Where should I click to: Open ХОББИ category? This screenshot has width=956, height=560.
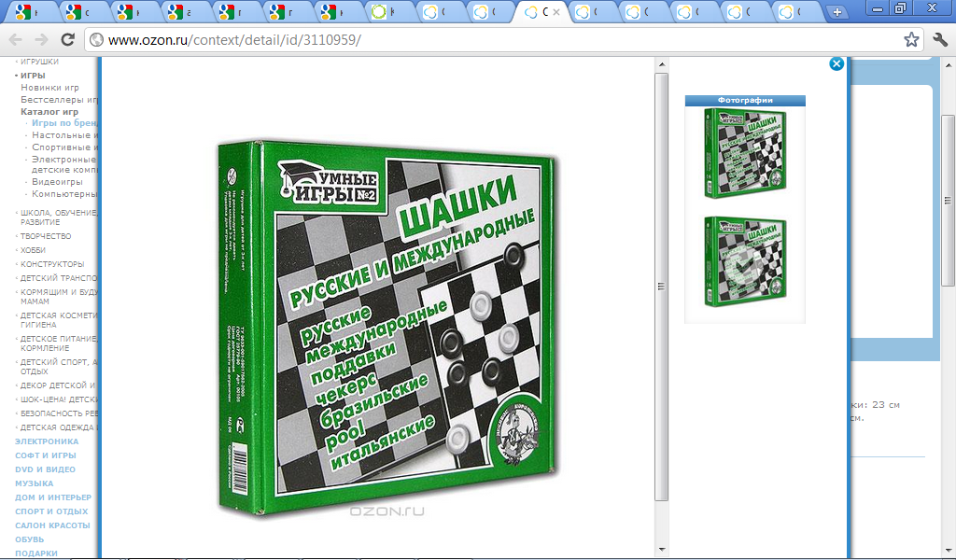tap(33, 250)
